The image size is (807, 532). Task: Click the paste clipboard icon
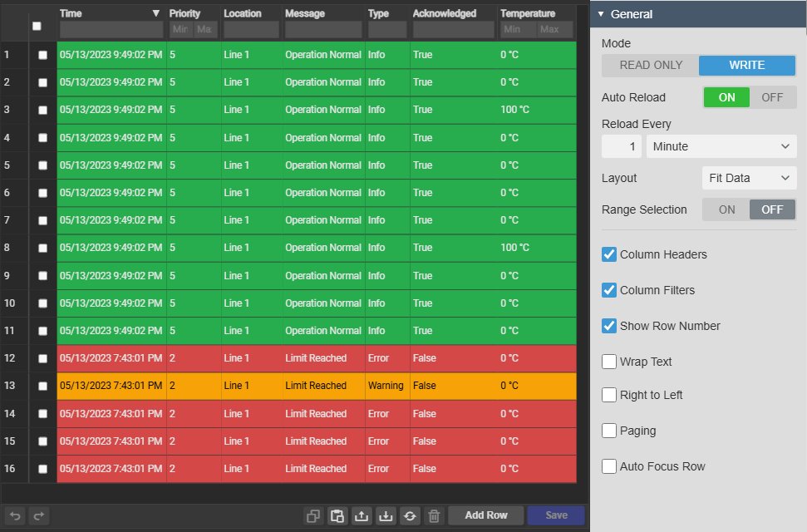point(337,515)
